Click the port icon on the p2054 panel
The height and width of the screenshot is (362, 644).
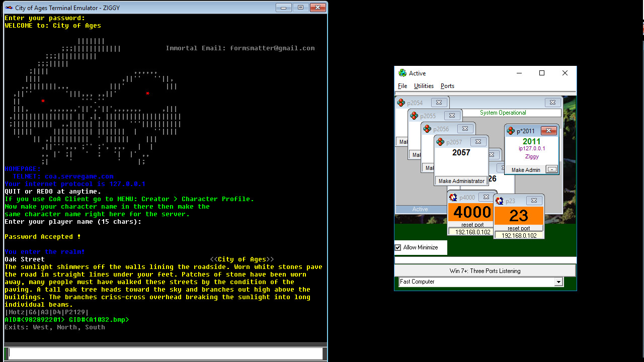click(401, 102)
